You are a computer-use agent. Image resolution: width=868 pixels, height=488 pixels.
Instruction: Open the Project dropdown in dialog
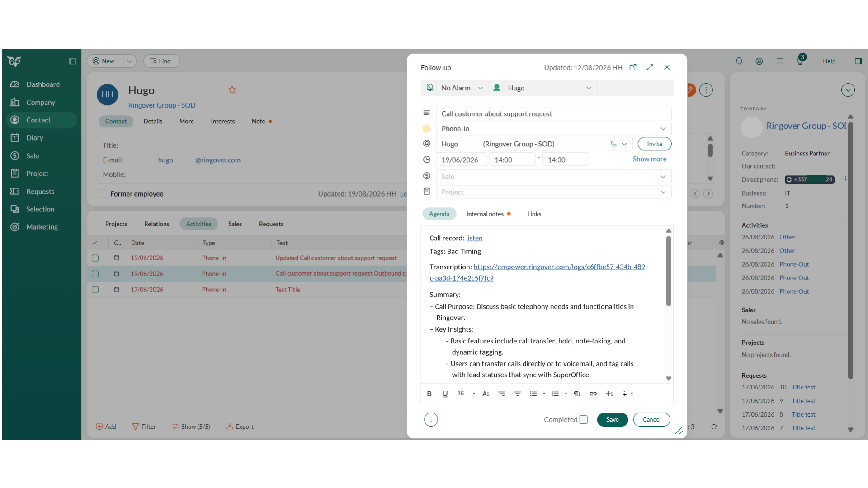pyautogui.click(x=554, y=192)
